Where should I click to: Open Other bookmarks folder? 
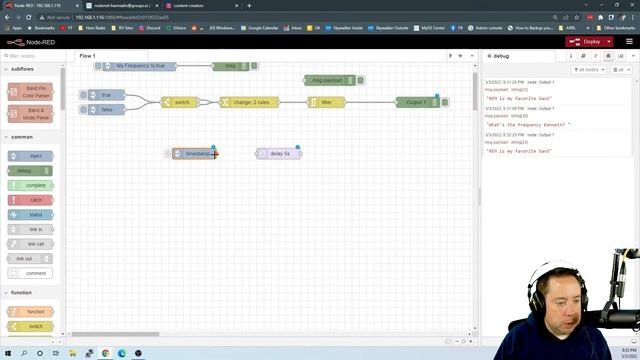pyautogui.click(x=616, y=28)
